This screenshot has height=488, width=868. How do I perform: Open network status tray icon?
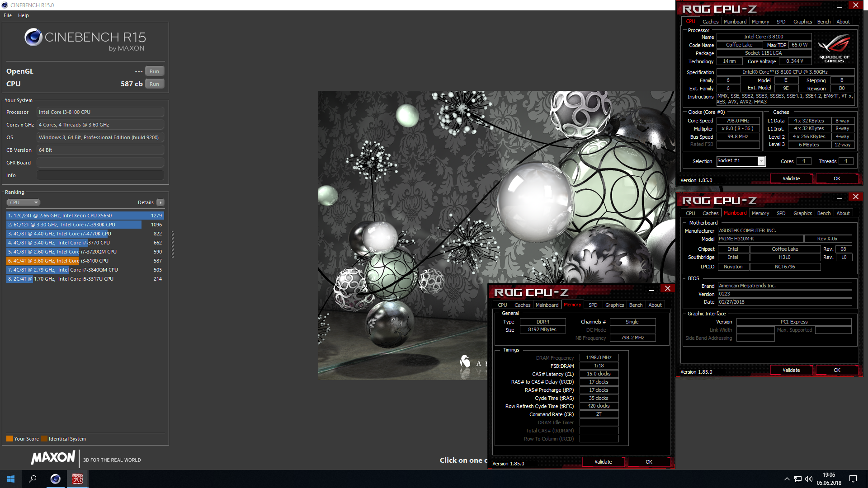pos(798,479)
